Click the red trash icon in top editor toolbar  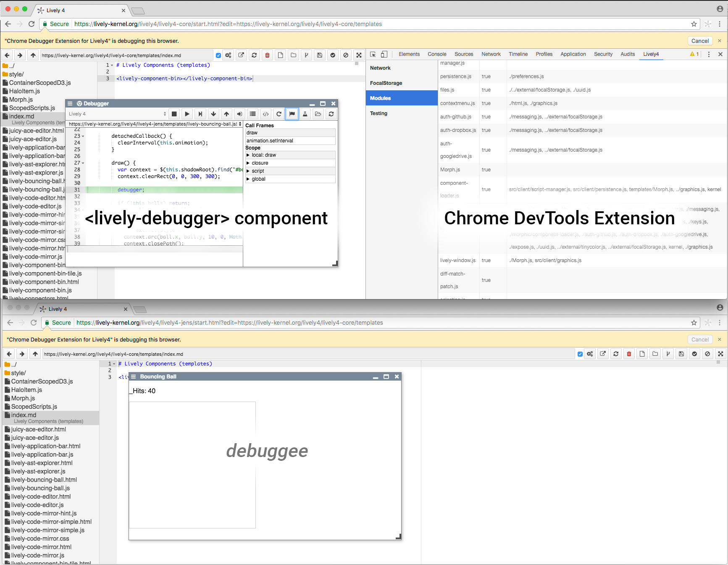267,55
